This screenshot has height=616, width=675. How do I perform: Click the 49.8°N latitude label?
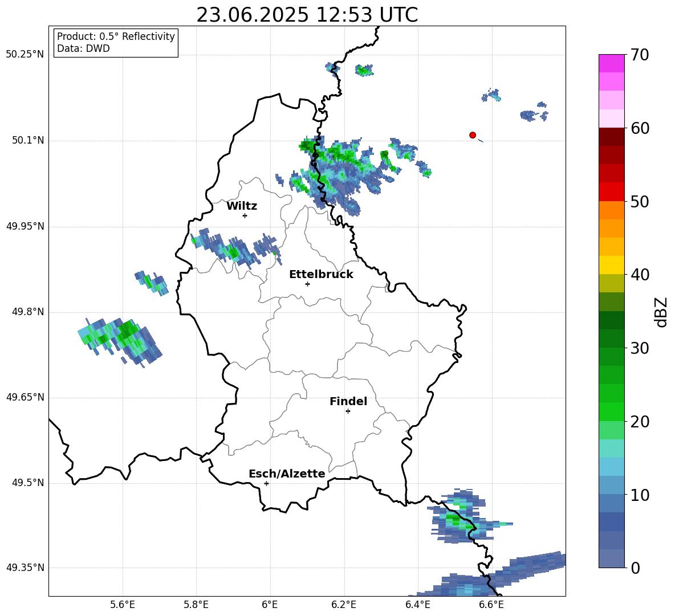point(29,312)
